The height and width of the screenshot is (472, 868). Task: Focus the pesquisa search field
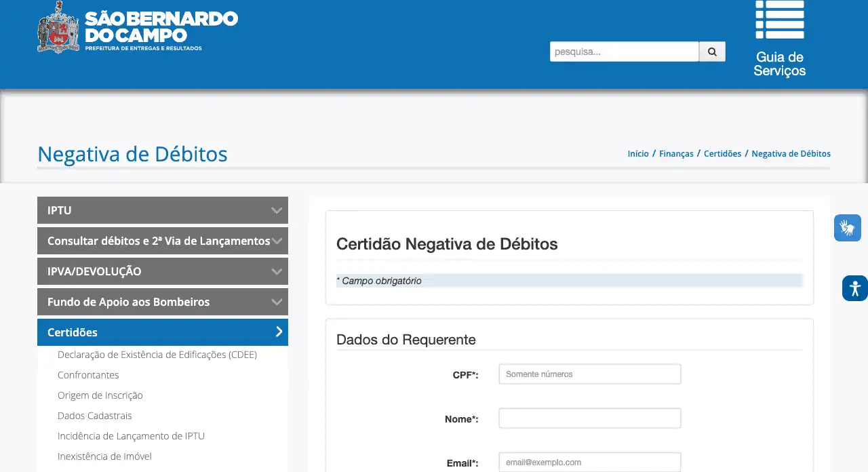(624, 52)
